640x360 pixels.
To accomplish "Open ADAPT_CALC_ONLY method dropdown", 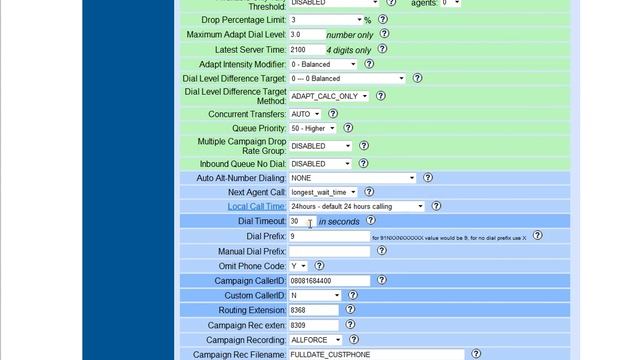I will tap(329, 96).
